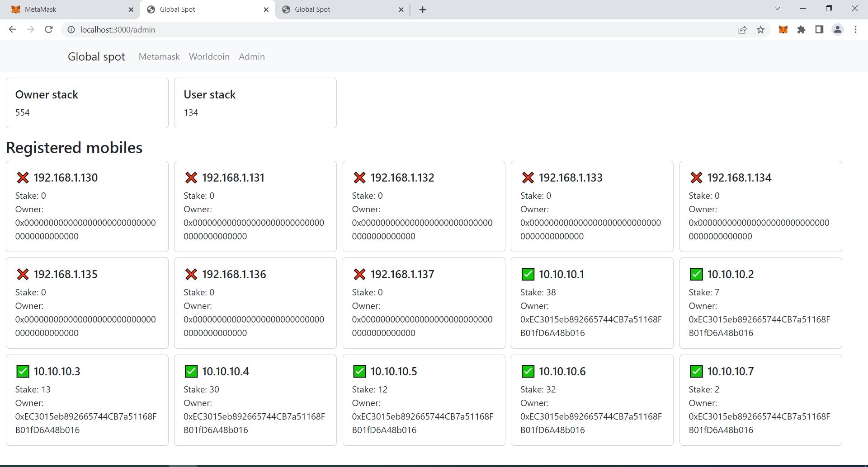The image size is (868, 467).
Task: Click the green check icon beside 10.10.10.3
Action: (x=23, y=371)
